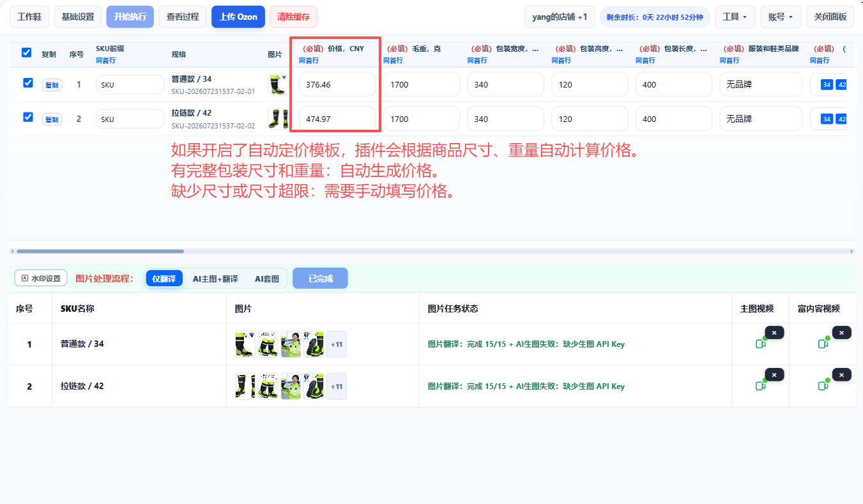Image resolution: width=863 pixels, height=504 pixels.
Task: Select AI主图+翻译 image processing mode
Action: (x=215, y=279)
